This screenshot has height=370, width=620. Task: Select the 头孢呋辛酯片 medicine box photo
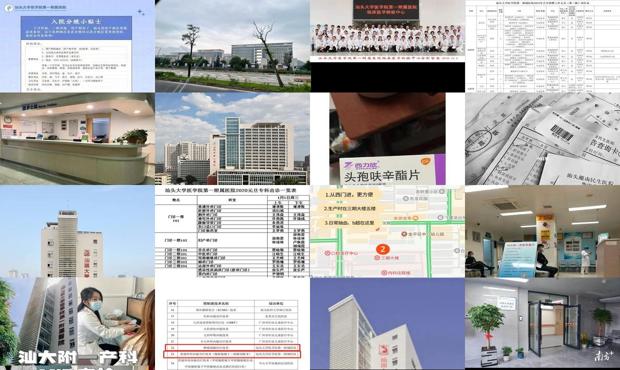pyautogui.click(x=388, y=139)
